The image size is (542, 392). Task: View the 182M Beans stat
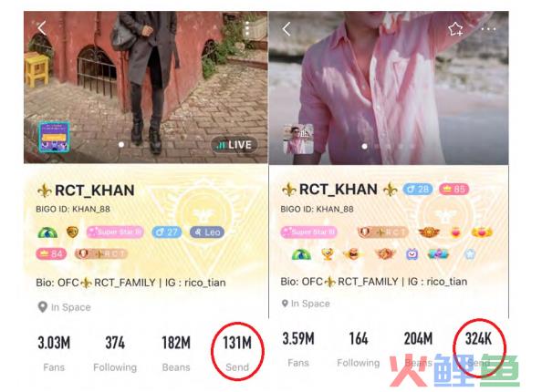point(176,353)
